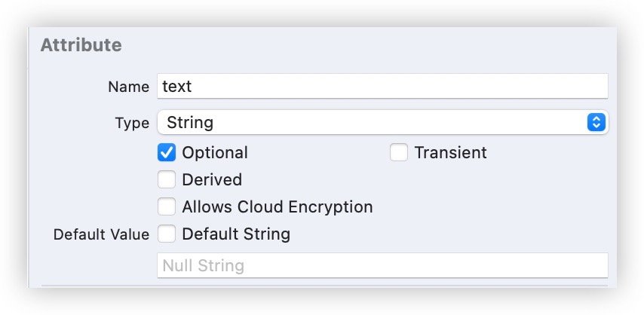Uncheck the Optional checkbox
This screenshot has width=644, height=315.
[x=167, y=152]
